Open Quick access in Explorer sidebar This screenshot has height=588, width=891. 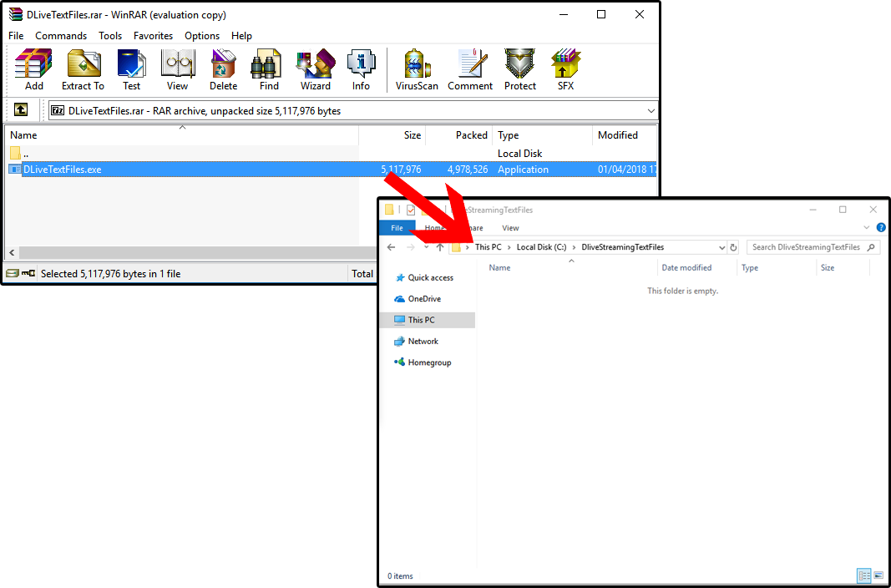(430, 277)
